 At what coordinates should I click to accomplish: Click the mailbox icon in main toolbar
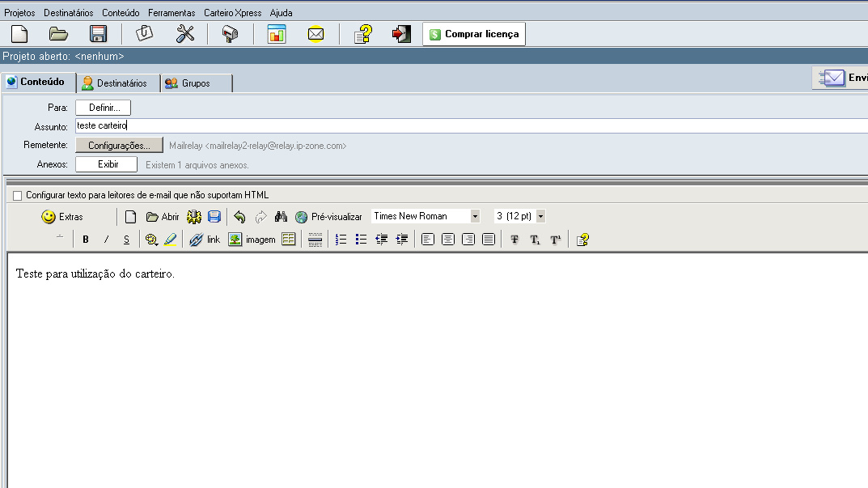(x=230, y=34)
